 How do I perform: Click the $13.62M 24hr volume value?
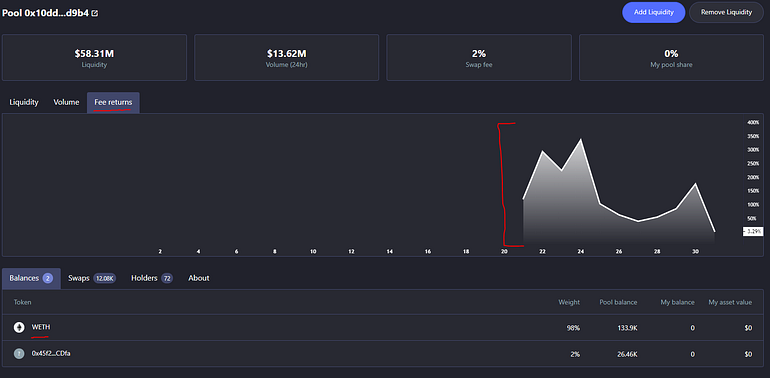pos(287,54)
